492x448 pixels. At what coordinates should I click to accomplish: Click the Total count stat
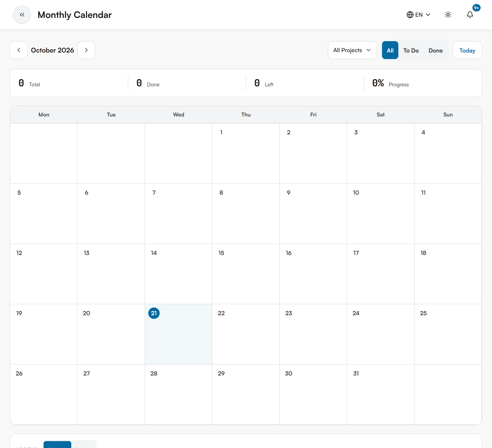pos(29,83)
